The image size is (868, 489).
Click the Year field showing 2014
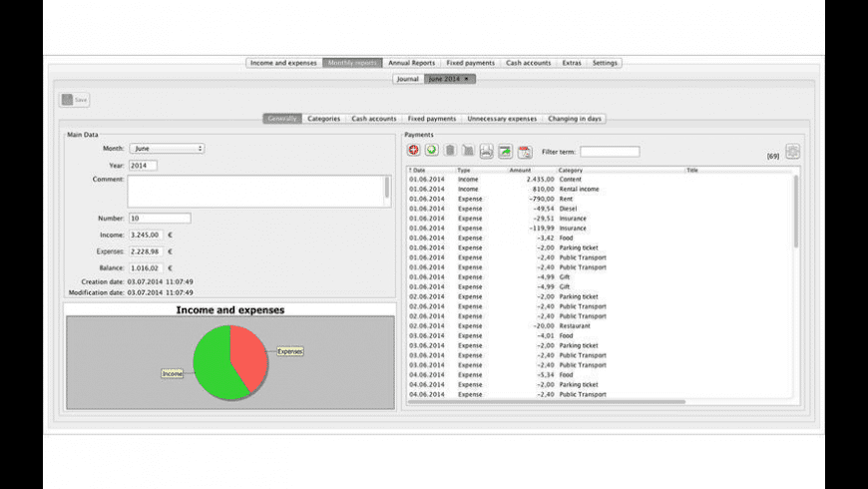coord(143,165)
